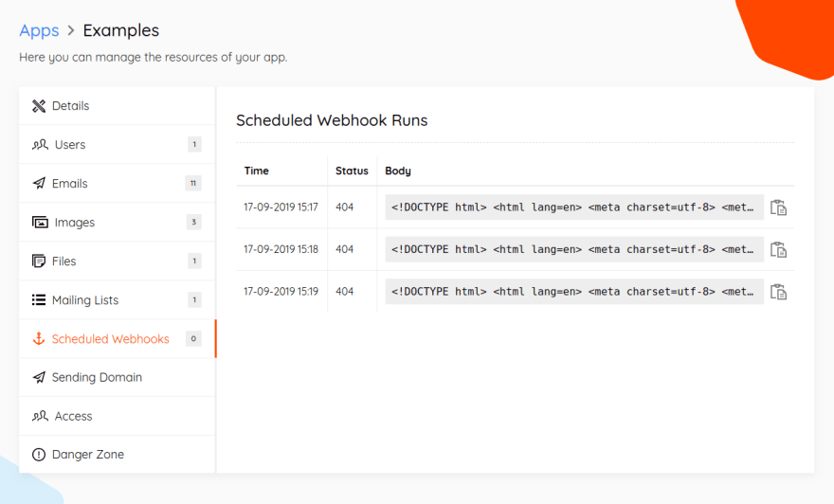Click the Scheduled Webhooks anchor icon

click(39, 338)
